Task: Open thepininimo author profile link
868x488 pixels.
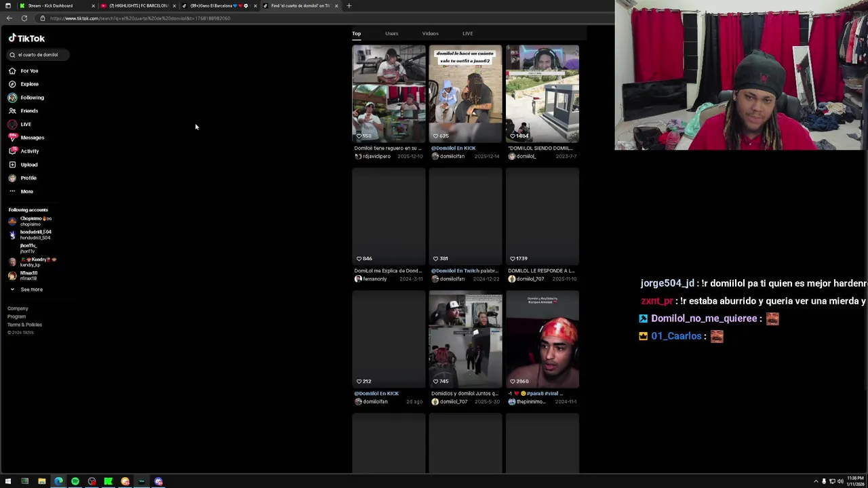Action: pos(527,402)
